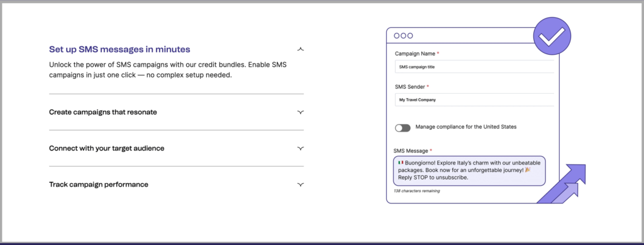Screen dimensions: 644x245
Task: Expand 'Connect with your target audience' chevron
Action: (301, 149)
